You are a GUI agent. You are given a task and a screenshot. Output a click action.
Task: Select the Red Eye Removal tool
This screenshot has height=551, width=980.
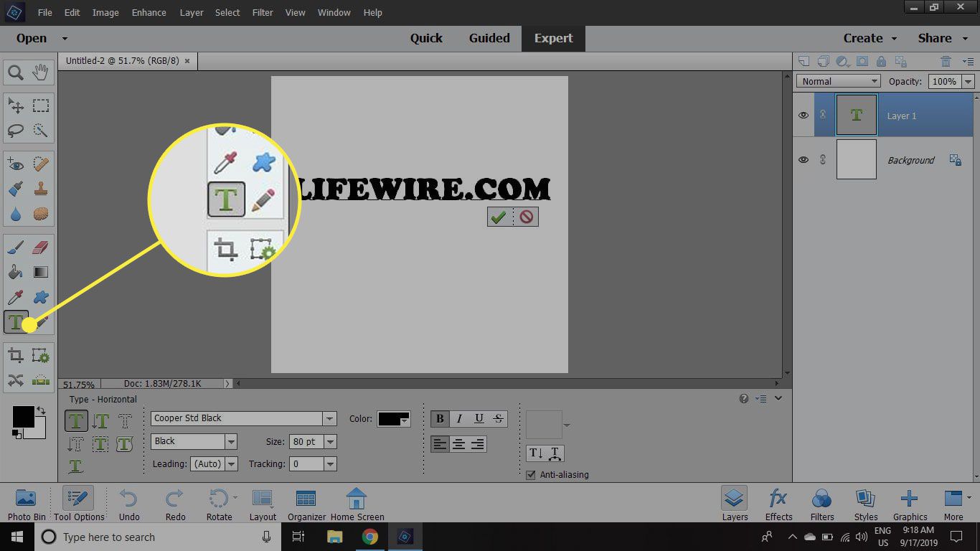click(16, 165)
